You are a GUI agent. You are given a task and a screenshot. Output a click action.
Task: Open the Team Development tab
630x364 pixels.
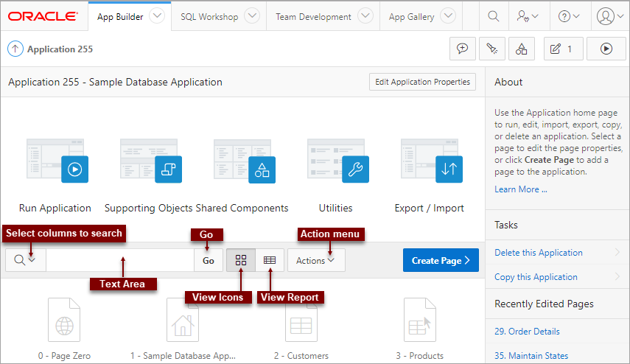point(313,17)
